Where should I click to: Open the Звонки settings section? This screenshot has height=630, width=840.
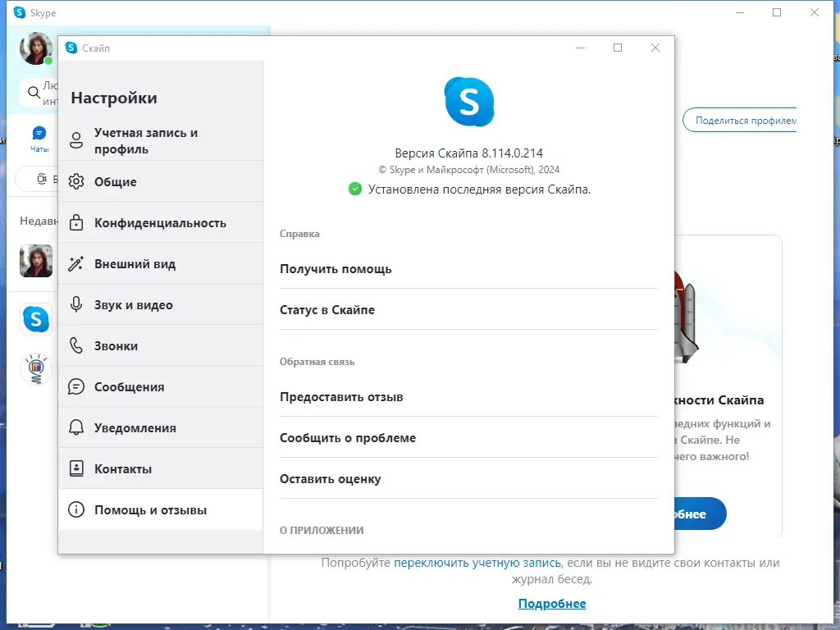point(160,345)
